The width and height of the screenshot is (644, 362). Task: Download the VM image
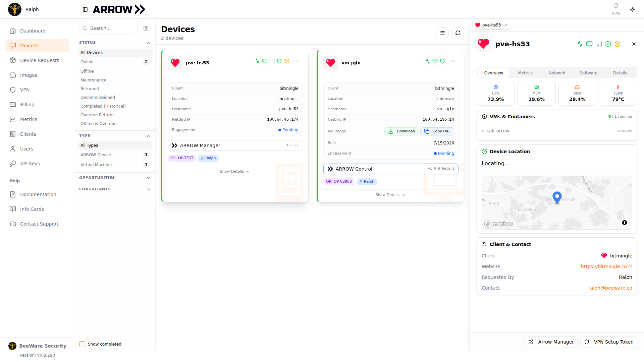click(x=401, y=131)
